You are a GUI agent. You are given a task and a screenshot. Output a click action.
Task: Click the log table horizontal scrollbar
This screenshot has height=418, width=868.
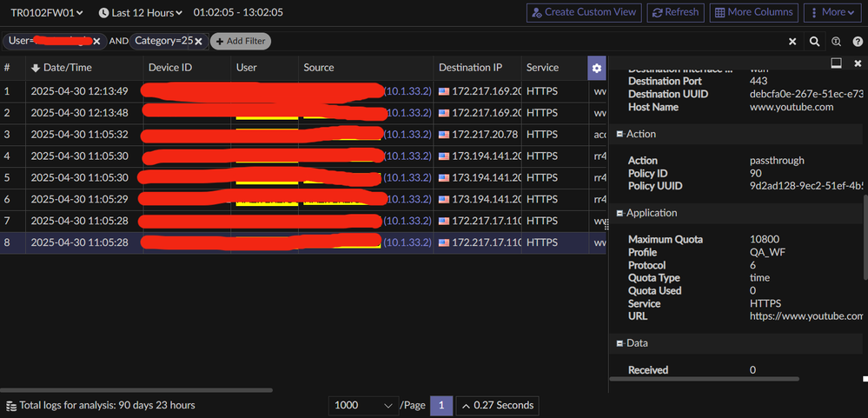(x=136, y=390)
